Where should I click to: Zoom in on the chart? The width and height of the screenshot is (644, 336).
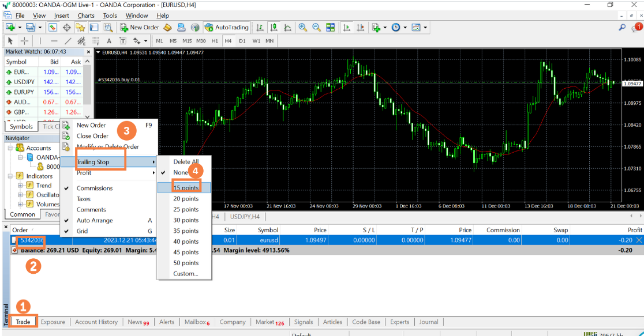[x=303, y=28]
